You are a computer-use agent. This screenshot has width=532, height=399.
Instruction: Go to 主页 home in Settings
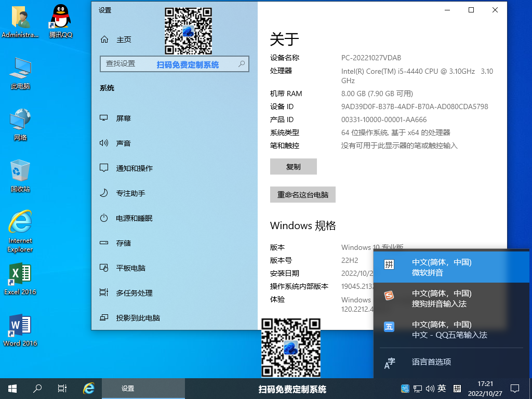(x=123, y=39)
